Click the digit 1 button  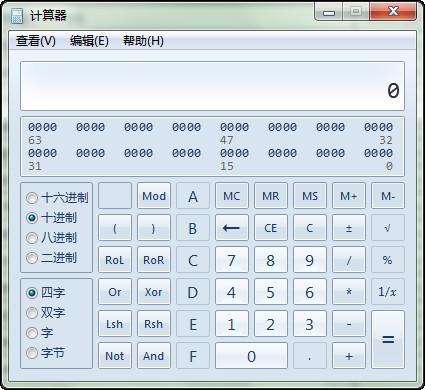(232, 324)
